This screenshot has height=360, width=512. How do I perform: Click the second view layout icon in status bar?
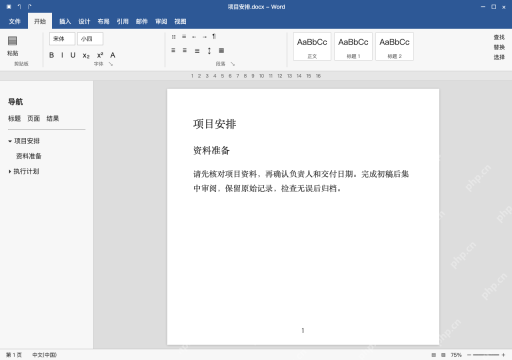[x=443, y=355]
